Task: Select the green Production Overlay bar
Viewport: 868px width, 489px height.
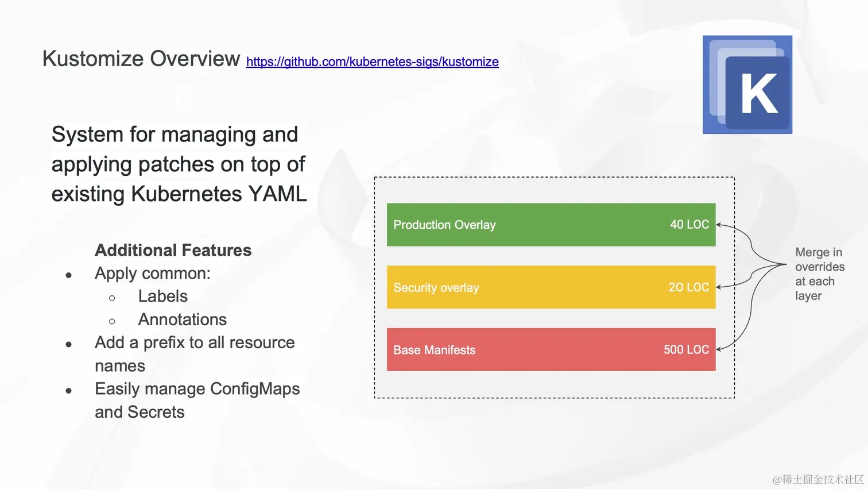Action: (551, 225)
